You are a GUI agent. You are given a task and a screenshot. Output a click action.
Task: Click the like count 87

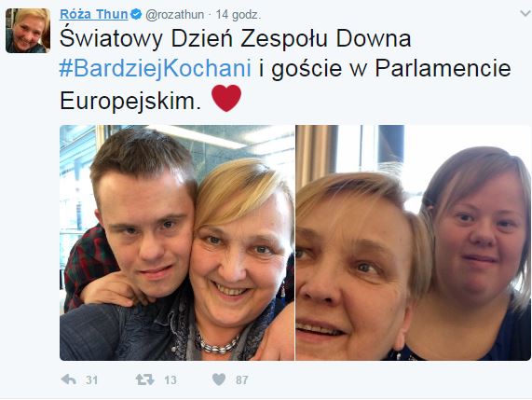click(x=242, y=380)
